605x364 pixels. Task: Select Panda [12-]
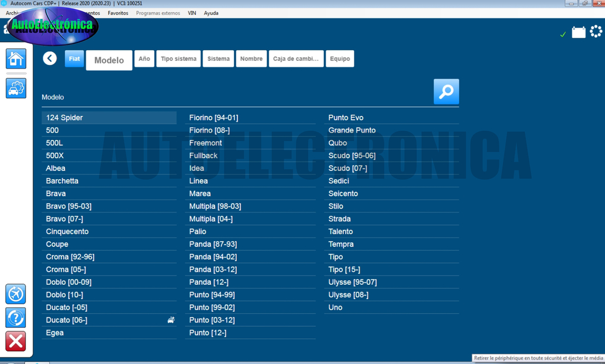[x=251, y=282]
